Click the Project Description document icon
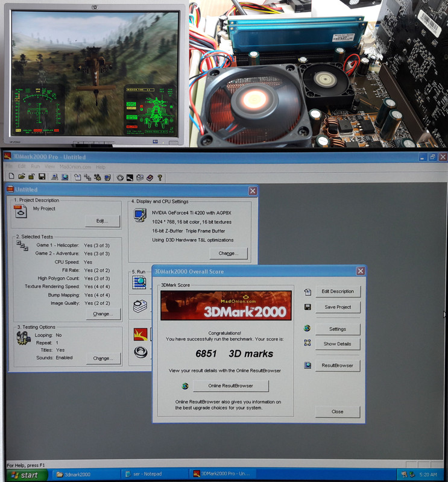 pyautogui.click(x=21, y=211)
